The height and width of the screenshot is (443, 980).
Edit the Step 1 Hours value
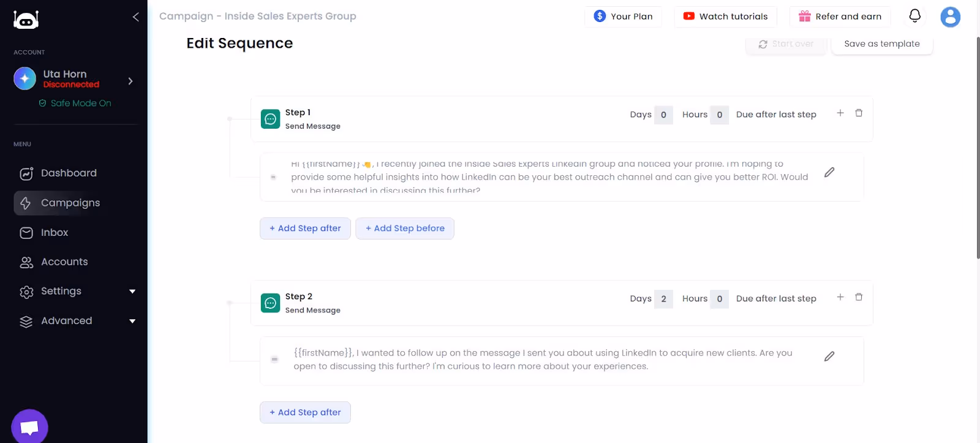(719, 115)
